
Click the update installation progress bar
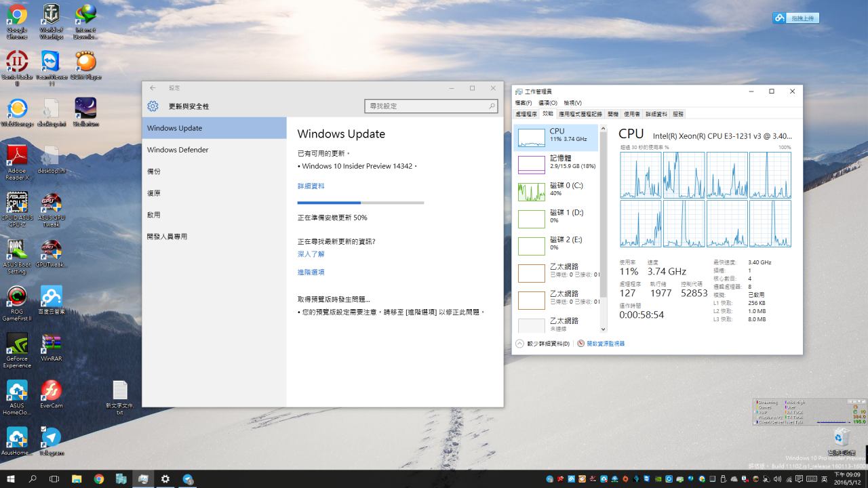pyautogui.click(x=360, y=202)
